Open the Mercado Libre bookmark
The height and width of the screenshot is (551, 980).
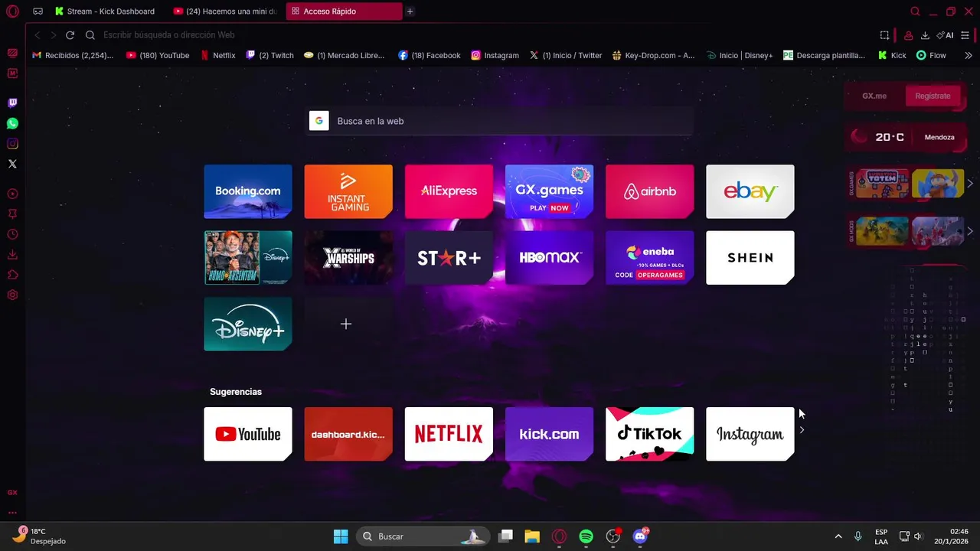(344, 55)
